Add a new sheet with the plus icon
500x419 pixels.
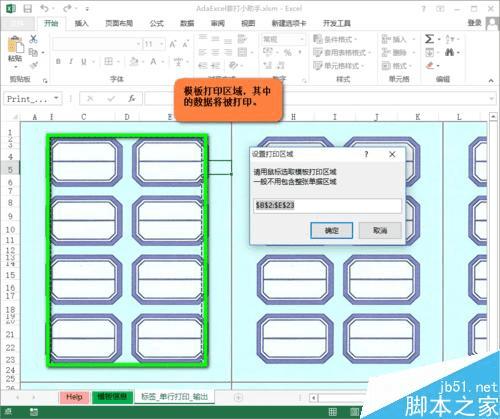click(x=238, y=397)
